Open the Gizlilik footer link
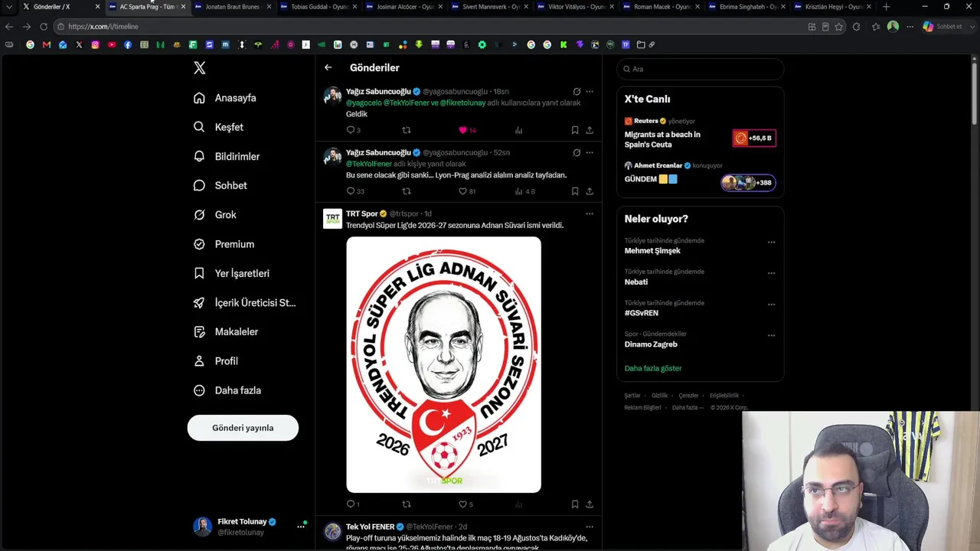Image resolution: width=980 pixels, height=551 pixels. pos(659,396)
